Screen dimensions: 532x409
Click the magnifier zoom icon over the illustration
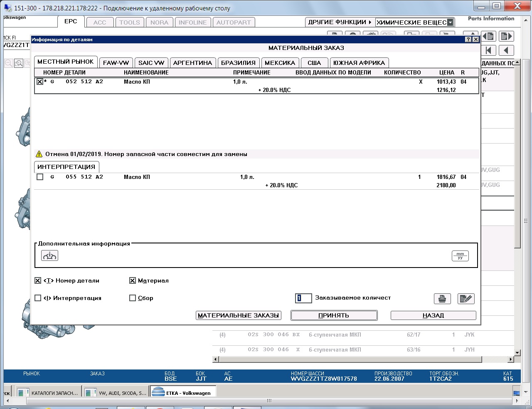point(18,63)
